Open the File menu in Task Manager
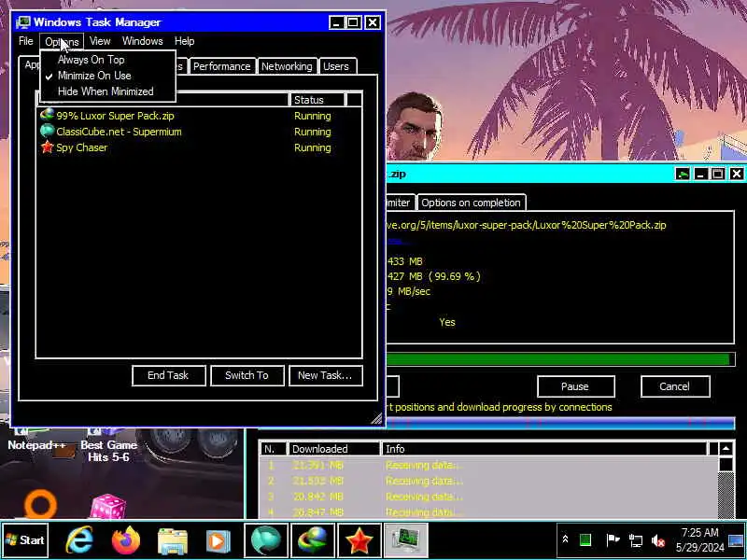747x560 pixels. [26, 41]
